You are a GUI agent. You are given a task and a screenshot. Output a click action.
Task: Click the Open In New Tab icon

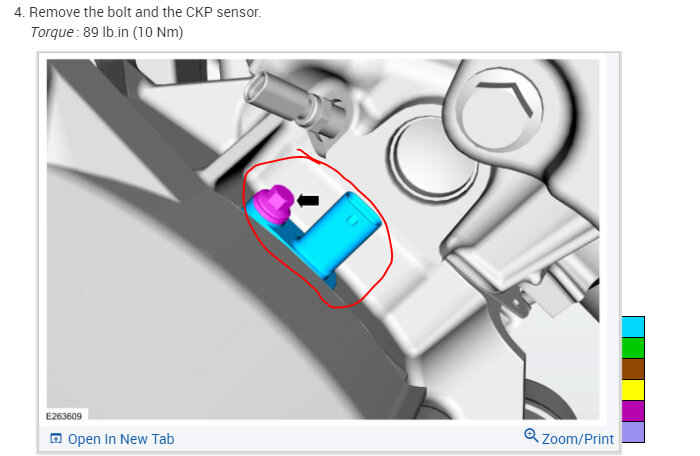56,439
